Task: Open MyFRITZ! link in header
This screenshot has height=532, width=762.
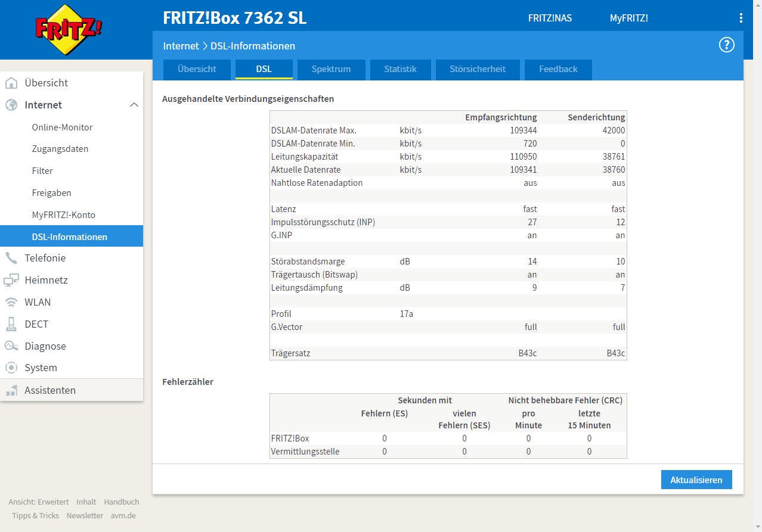Action: coord(628,18)
